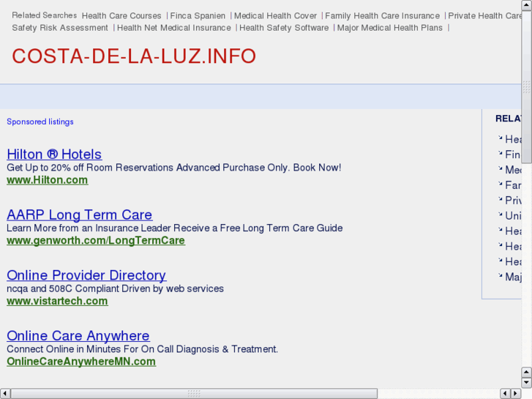Follow the OnlineCareAnywhereMN.com link
Screen dimensions: 532x399
[81, 362]
